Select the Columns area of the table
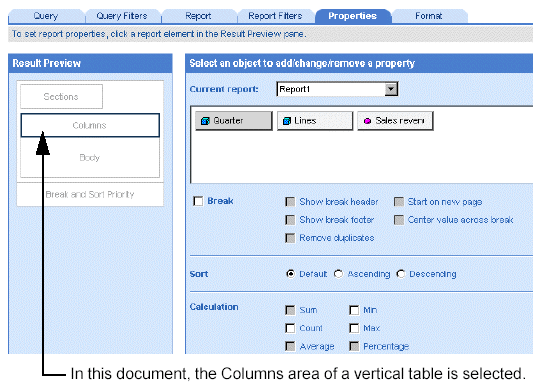This screenshot has height=388, width=542. point(90,125)
